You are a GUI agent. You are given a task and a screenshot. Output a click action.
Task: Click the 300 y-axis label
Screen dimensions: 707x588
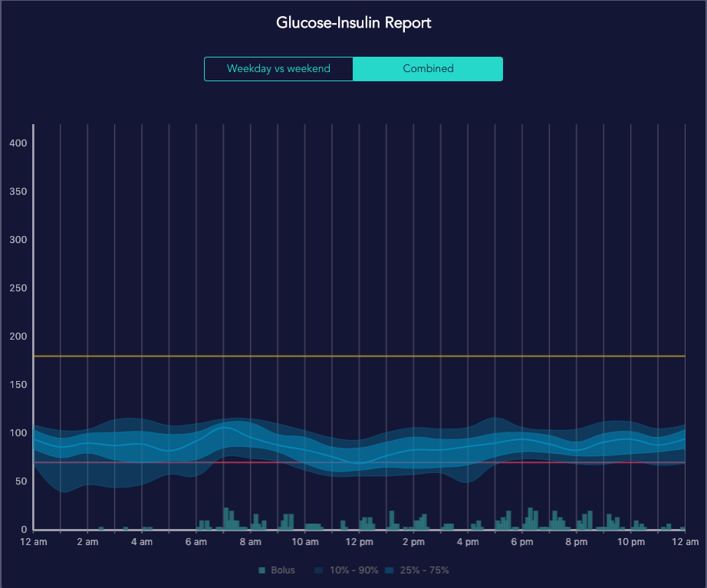[x=18, y=239]
